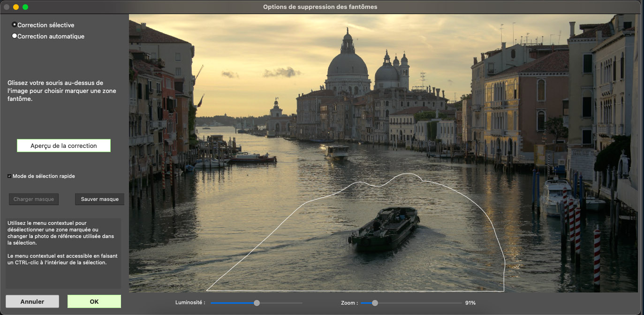Click the window title Options de suppression des fantômes
Screen dimensions: 644x315
(x=320, y=7)
